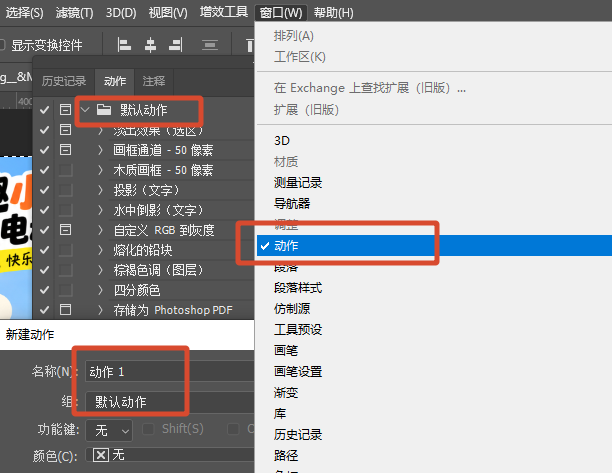Switch to the 动作 panel tab
Viewport: 612px width, 473px height.
(x=115, y=81)
